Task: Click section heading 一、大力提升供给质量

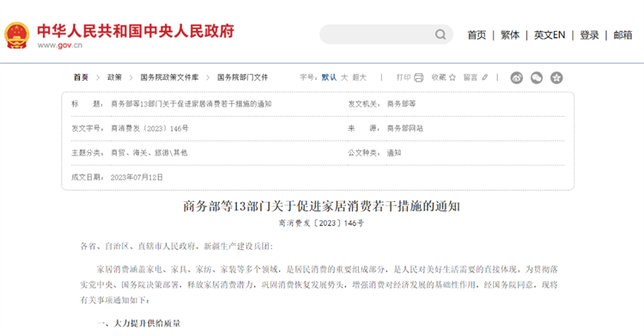Action: click(139, 323)
